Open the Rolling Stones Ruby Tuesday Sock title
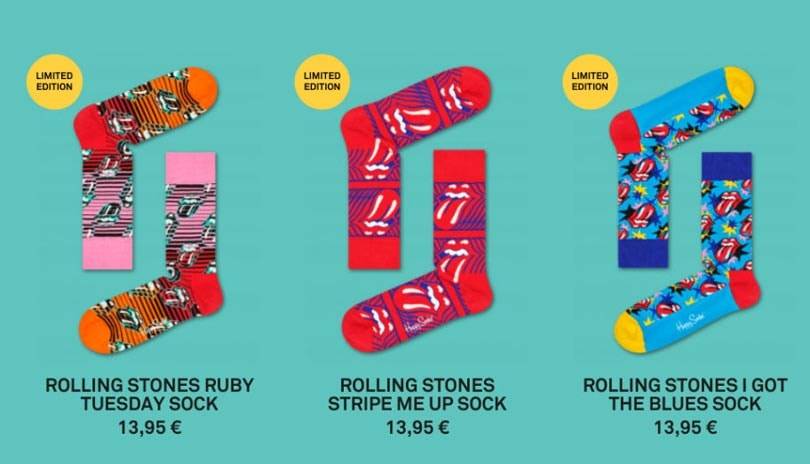 click(150, 394)
